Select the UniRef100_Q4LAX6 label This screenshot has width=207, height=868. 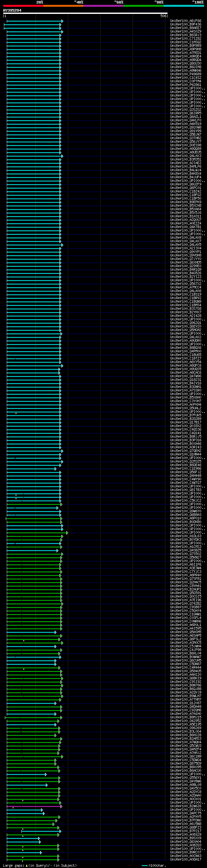pyautogui.click(x=186, y=291)
